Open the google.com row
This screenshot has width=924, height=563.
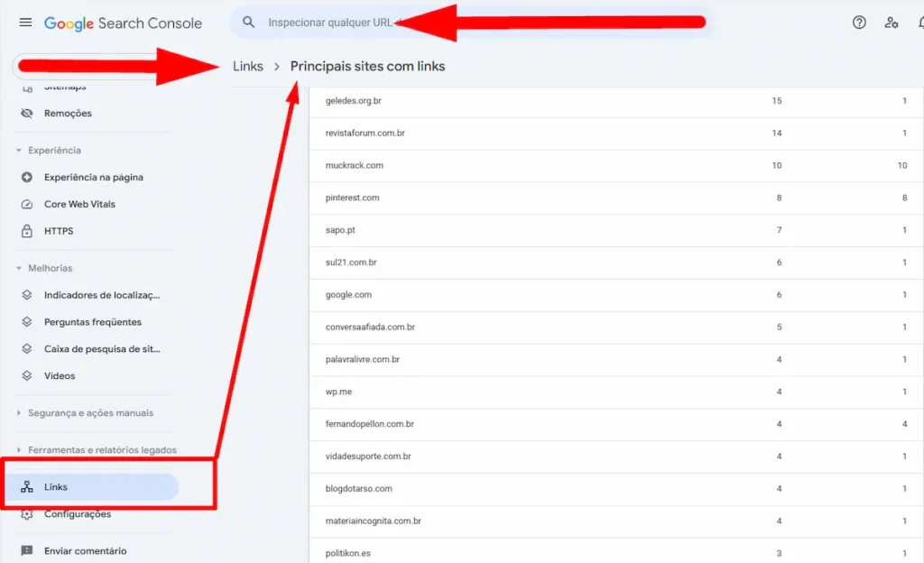(616, 295)
